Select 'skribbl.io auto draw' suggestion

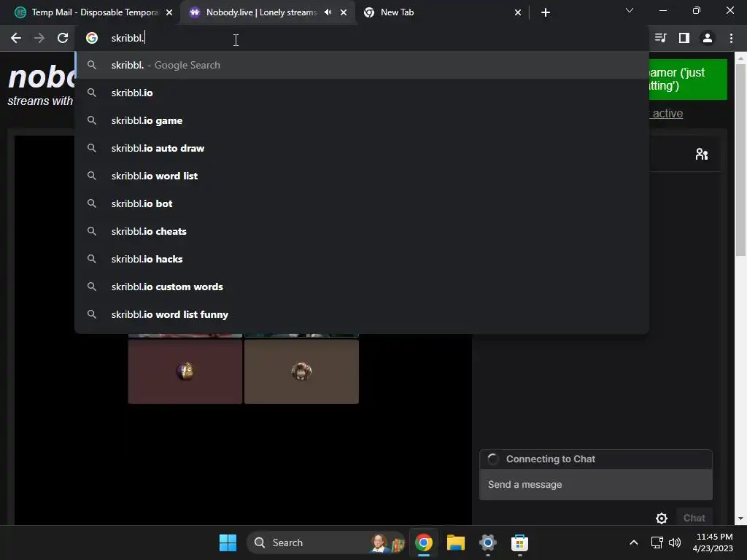pyautogui.click(x=362, y=148)
